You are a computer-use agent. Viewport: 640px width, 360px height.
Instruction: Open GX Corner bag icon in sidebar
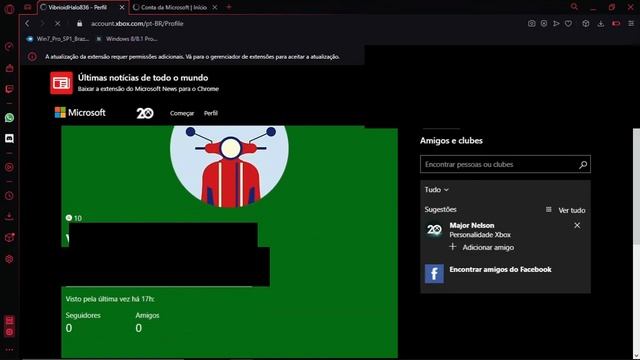(9, 68)
